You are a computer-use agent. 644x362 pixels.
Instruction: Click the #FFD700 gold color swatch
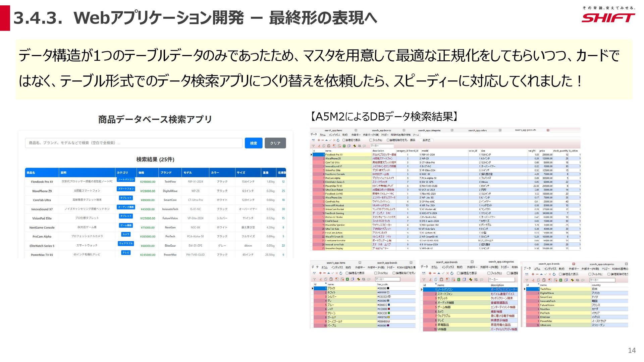coord(388,317)
